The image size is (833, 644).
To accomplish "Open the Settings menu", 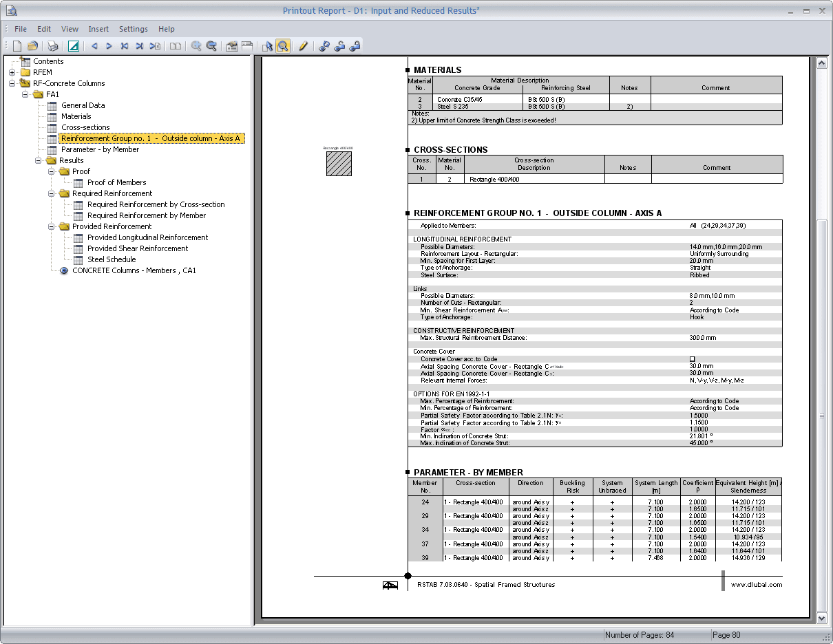I will click(x=134, y=29).
